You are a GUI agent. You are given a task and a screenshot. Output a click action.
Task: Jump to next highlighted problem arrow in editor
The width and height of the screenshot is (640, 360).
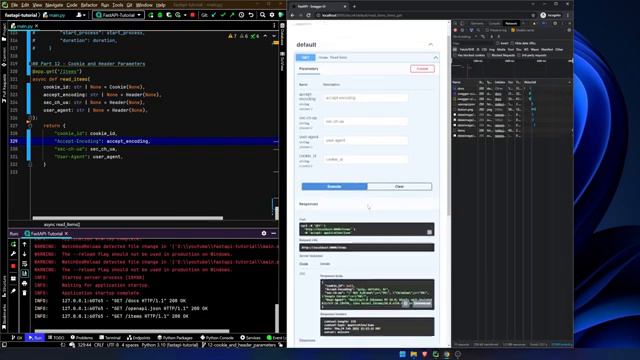[273, 36]
